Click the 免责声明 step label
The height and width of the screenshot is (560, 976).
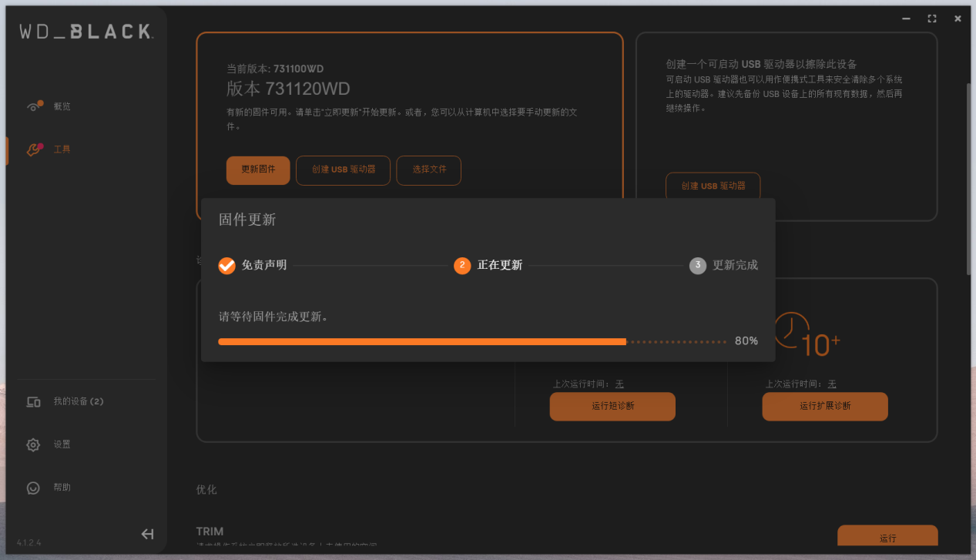coord(264,265)
